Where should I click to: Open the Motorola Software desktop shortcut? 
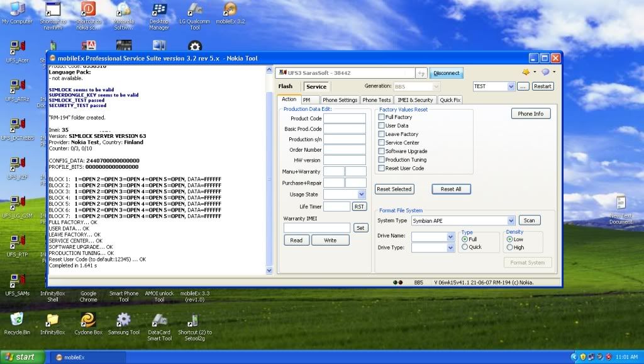pyautogui.click(x=123, y=16)
